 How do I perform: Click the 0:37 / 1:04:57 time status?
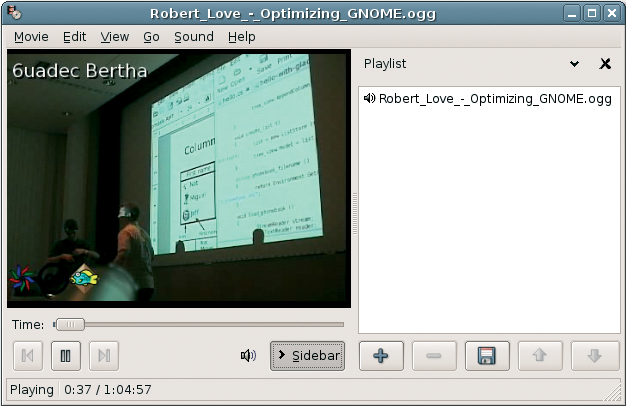[x=108, y=390]
